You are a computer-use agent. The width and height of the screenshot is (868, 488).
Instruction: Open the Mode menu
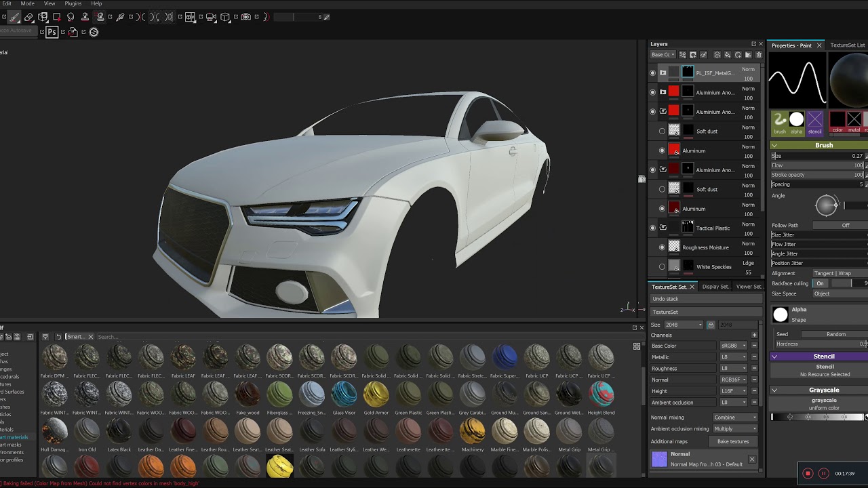pos(27,3)
